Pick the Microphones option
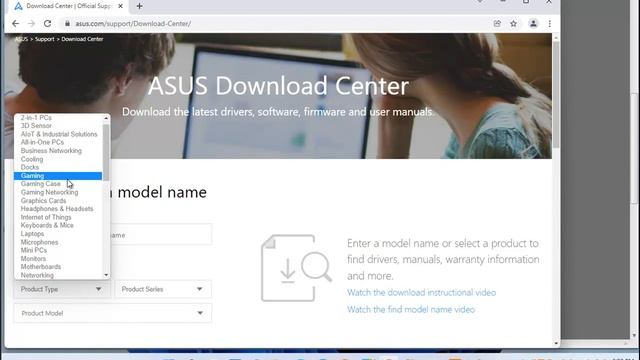The height and width of the screenshot is (360, 640). tap(58, 242)
